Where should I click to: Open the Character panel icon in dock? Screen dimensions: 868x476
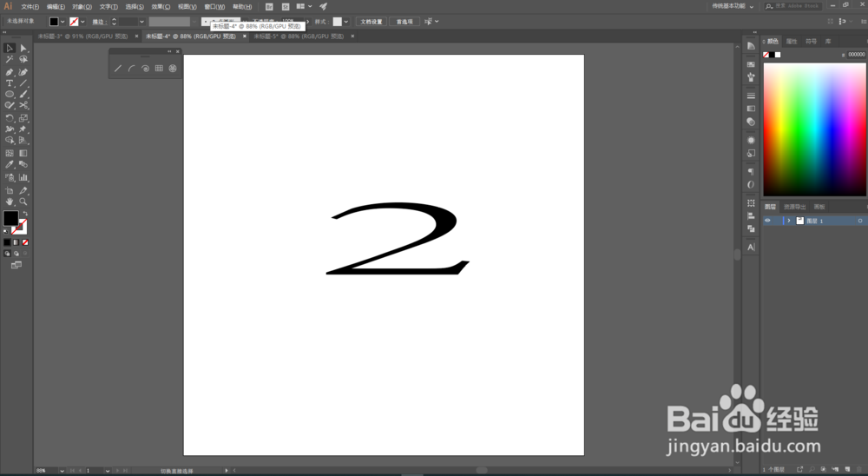pos(751,248)
